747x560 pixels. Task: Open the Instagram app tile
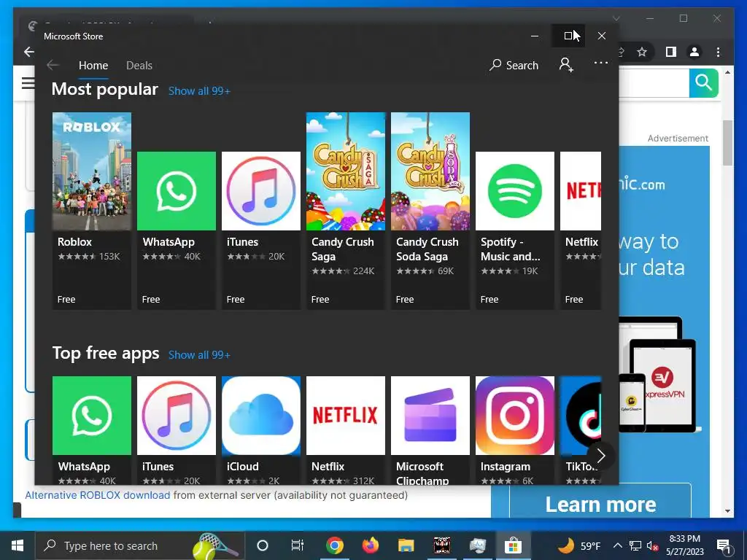tap(515, 430)
